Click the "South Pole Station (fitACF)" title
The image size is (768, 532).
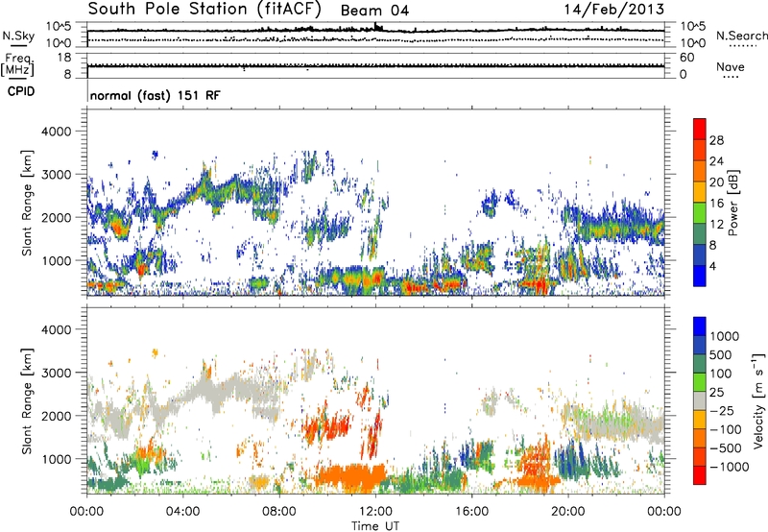pyautogui.click(x=204, y=9)
